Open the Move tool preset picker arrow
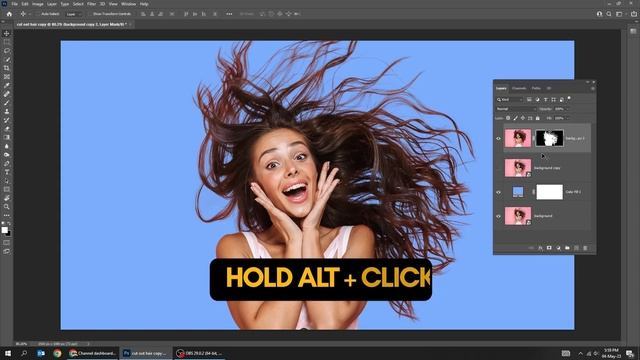Image resolution: width=640 pixels, height=360 pixels. tap(30, 14)
